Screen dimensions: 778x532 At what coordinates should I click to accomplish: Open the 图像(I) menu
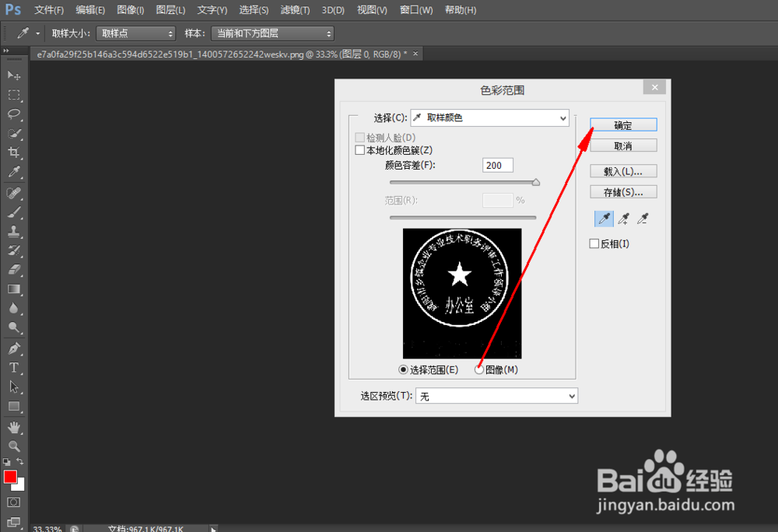point(131,10)
